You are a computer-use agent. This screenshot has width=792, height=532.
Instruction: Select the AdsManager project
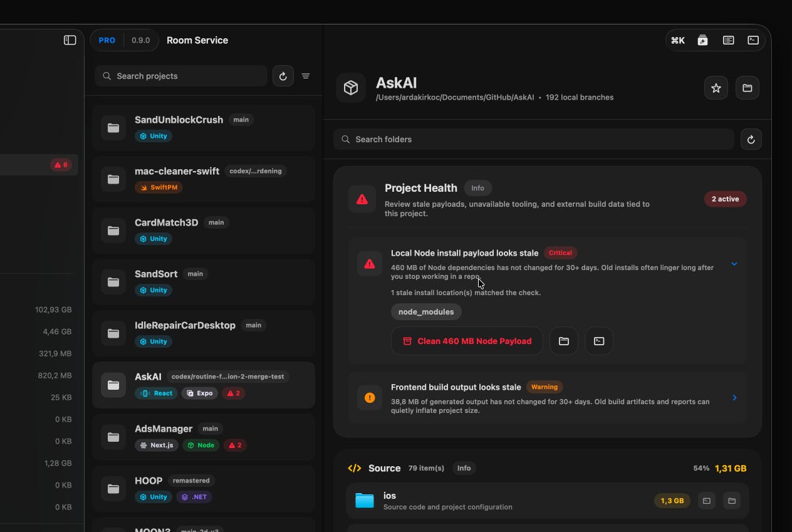[x=203, y=437]
